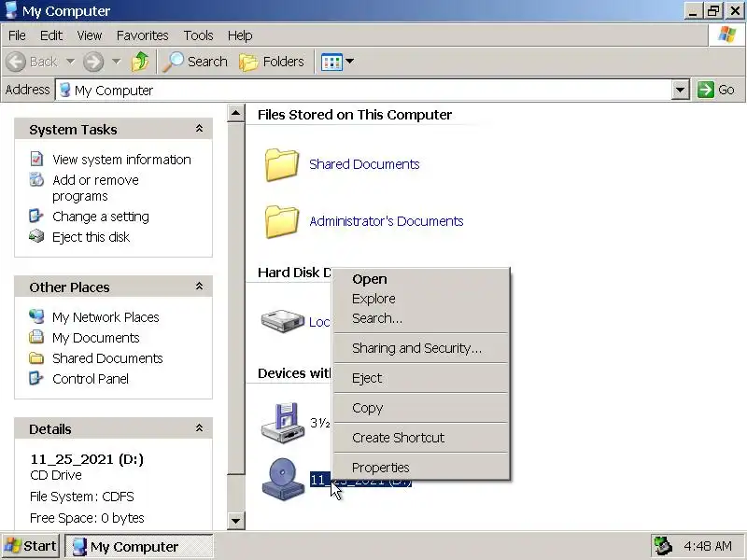747x560 pixels.
Task: Choose Eject in context menu
Action: click(422, 378)
